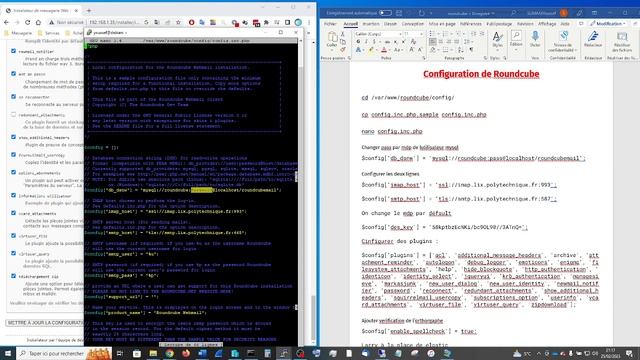Open the font size dropdown in Word
The height and width of the screenshot is (360, 640).
[x=421, y=34]
